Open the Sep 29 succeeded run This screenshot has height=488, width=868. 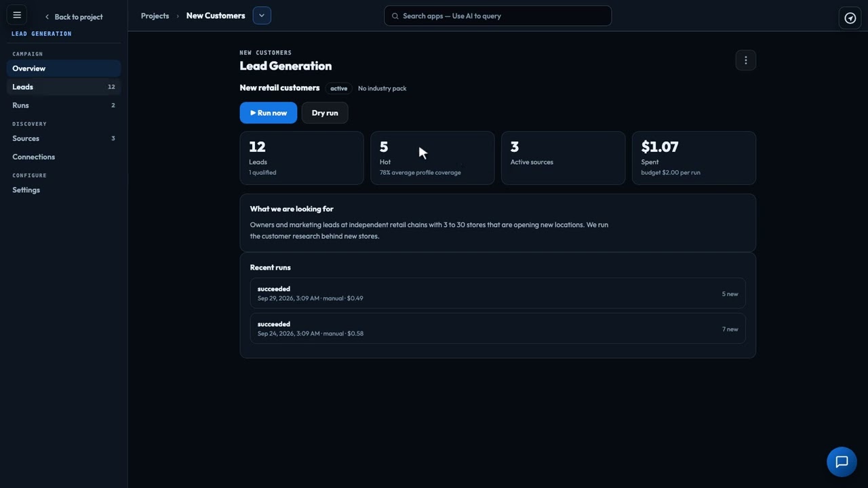(x=498, y=293)
